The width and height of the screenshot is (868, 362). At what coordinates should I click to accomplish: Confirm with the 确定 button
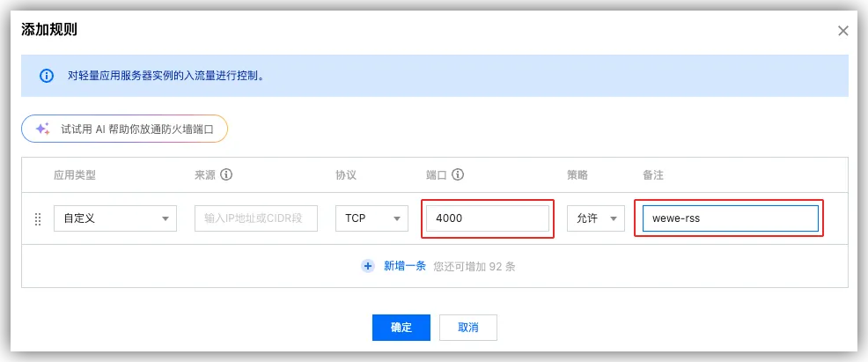point(401,328)
